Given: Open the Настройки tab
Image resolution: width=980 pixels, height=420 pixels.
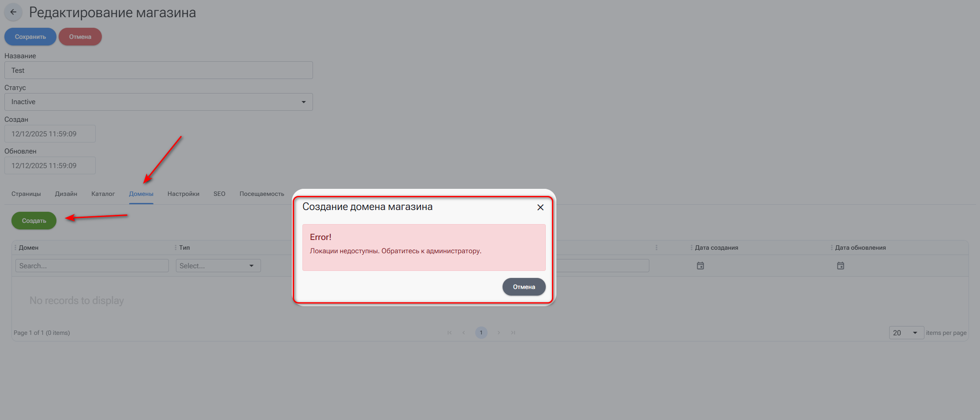Looking at the screenshot, I should coord(183,194).
